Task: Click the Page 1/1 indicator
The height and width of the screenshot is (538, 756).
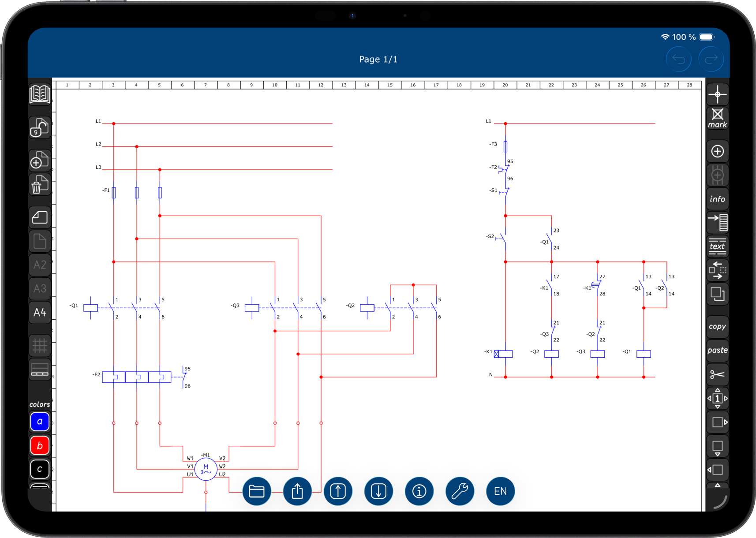Action: (378, 59)
